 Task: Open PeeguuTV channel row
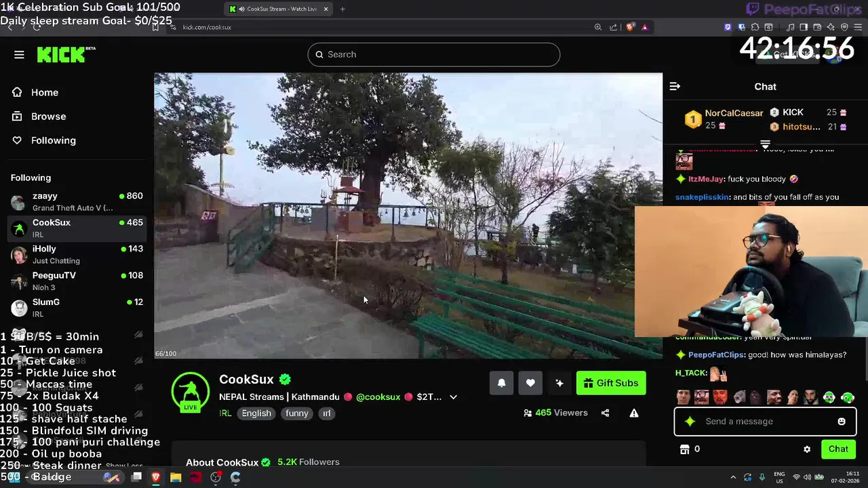pos(77,281)
